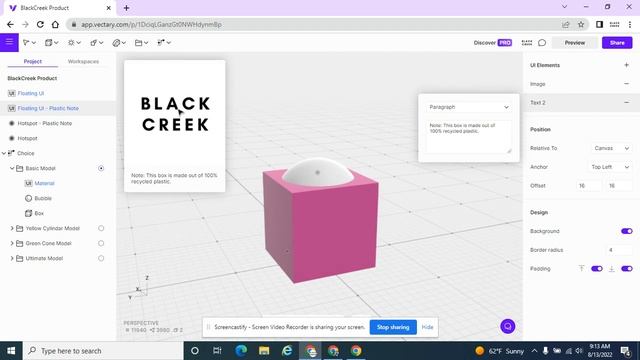
Task: Expand the Yellow Cylinder Model folder
Action: (x=12, y=228)
